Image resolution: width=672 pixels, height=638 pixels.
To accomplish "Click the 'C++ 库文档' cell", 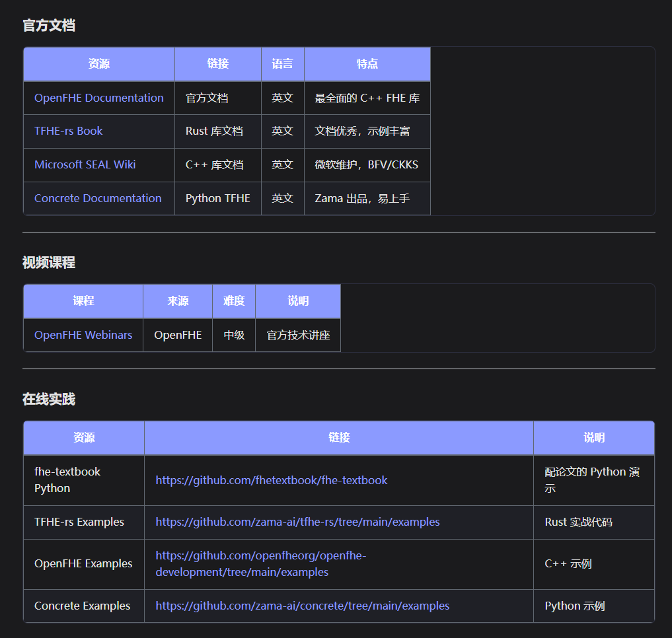I will click(217, 165).
